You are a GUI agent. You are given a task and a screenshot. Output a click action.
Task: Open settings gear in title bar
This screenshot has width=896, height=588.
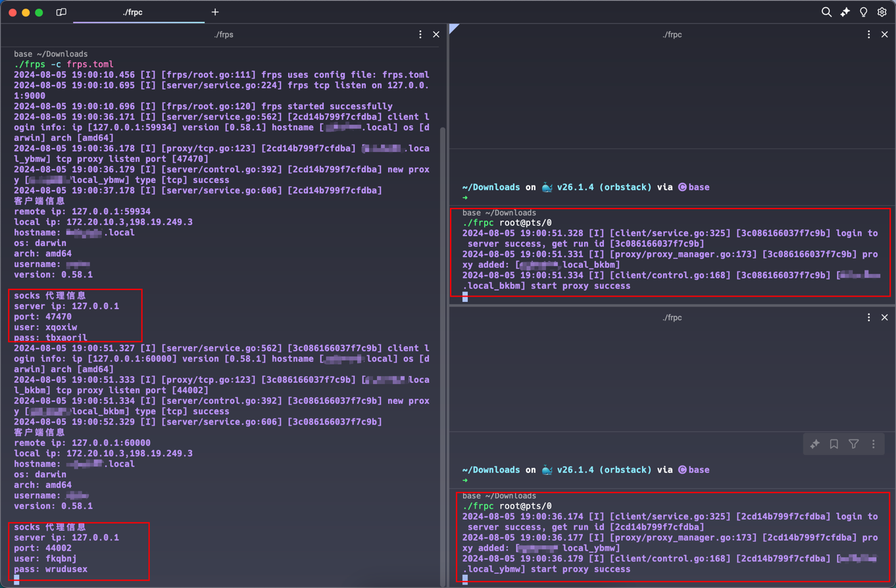882,12
